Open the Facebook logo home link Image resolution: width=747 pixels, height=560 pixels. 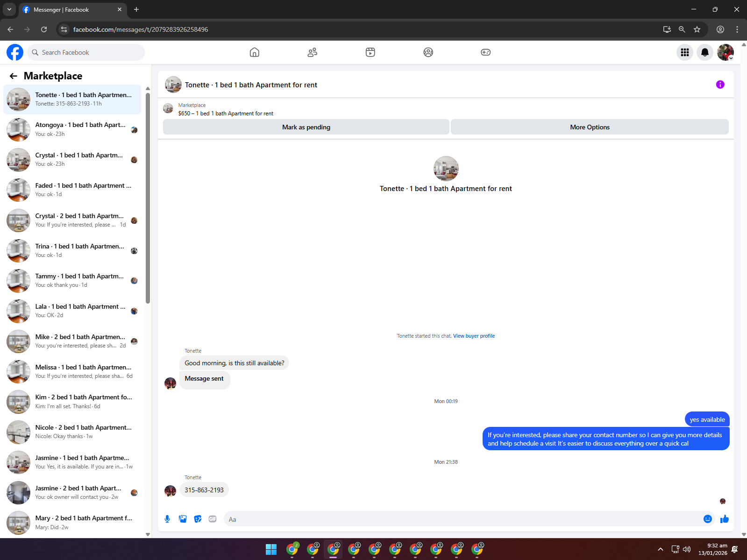(15, 52)
